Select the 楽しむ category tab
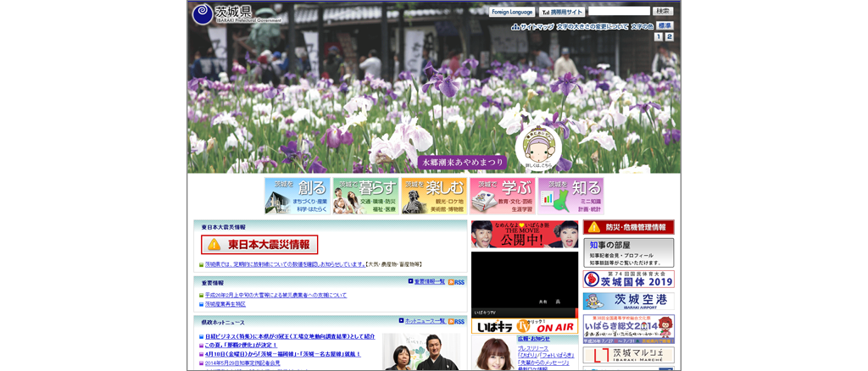 434,196
